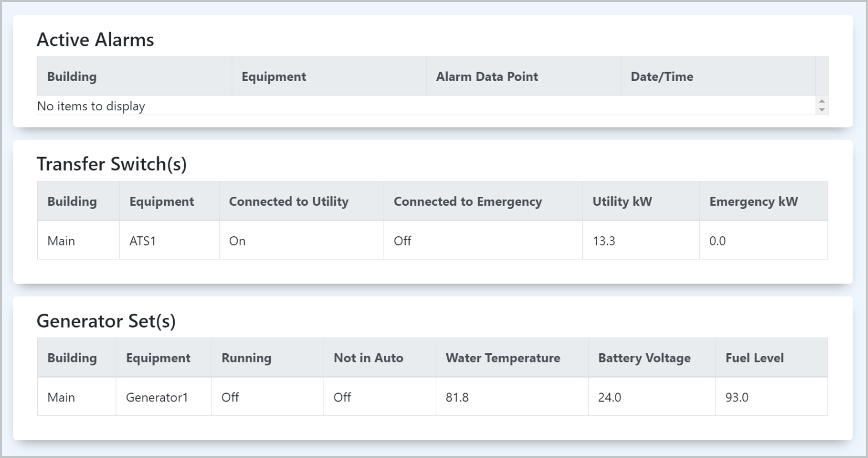
Task: Sort alarms by Building column header
Action: pos(72,77)
